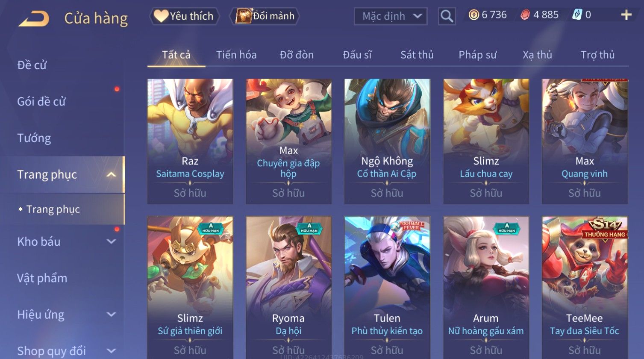Open Đổi mảnh chest exchange

265,16
